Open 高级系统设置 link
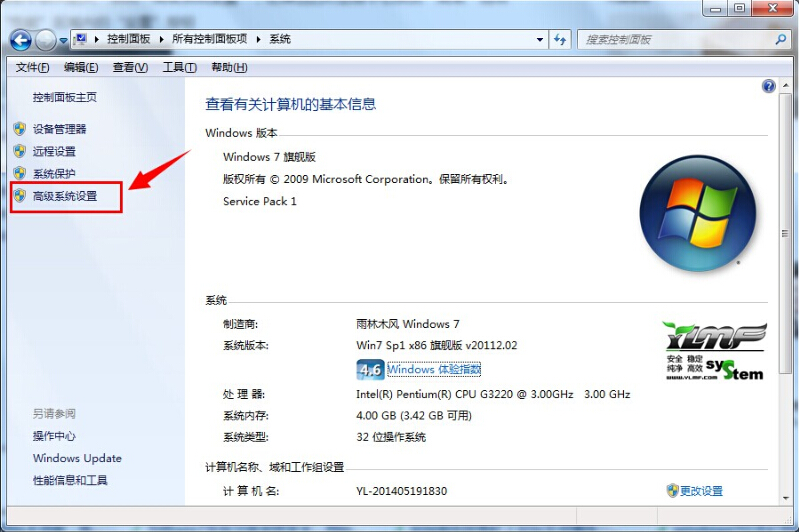The height and width of the screenshot is (532, 799). [x=65, y=196]
